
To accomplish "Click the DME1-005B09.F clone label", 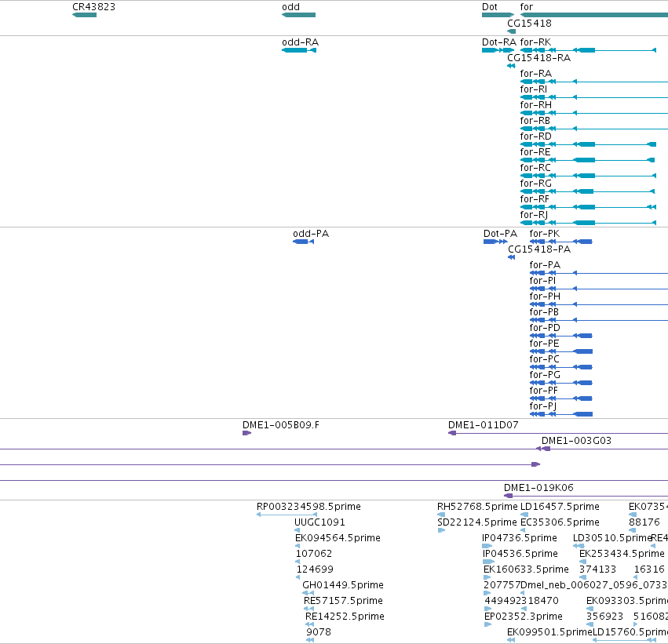I will (281, 425).
